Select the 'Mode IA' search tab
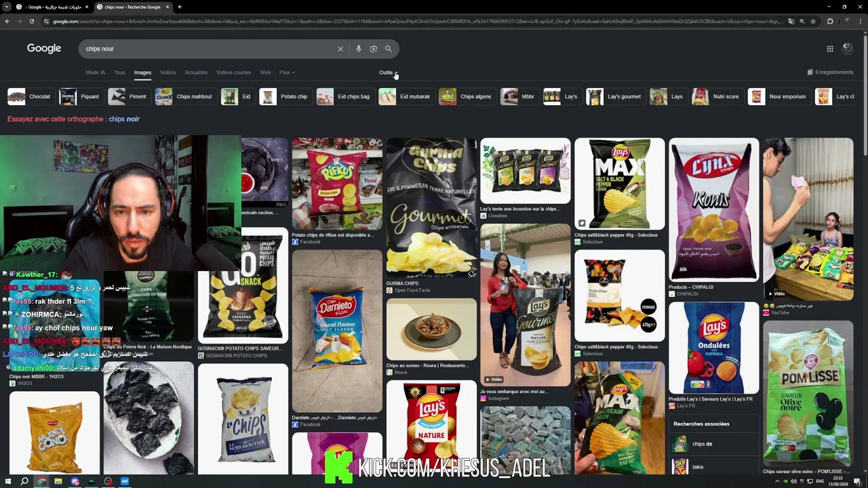This screenshot has height=488, width=868. 96,73
